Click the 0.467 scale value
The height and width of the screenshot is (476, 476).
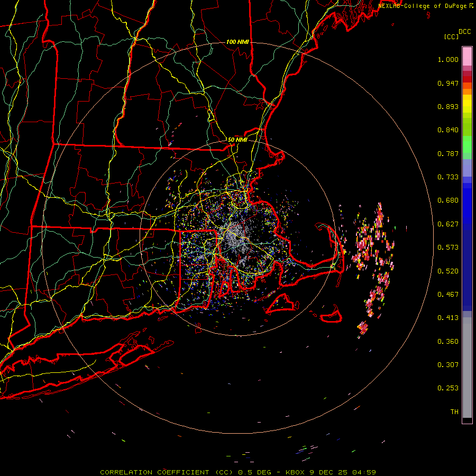click(x=448, y=295)
